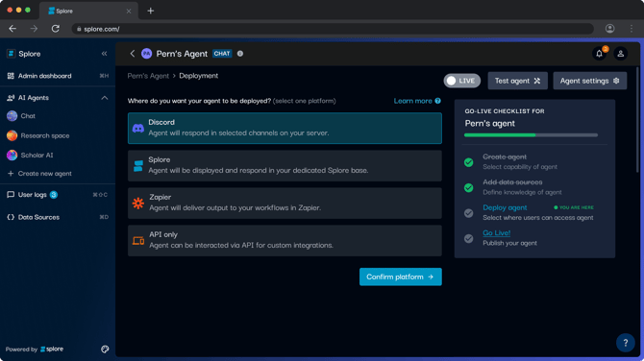The height and width of the screenshot is (361, 644).
Task: Click the splore.com address bar
Action: point(333,29)
